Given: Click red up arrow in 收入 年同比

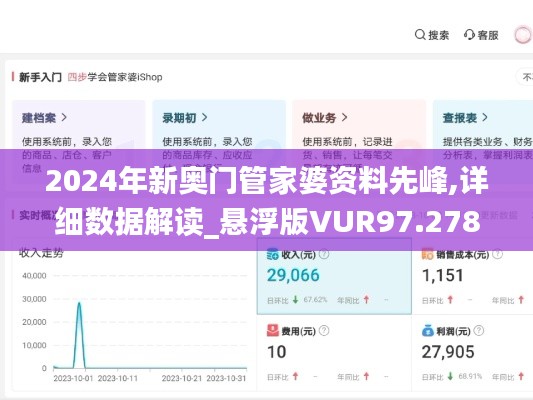Looking at the screenshot, I should (x=366, y=300).
